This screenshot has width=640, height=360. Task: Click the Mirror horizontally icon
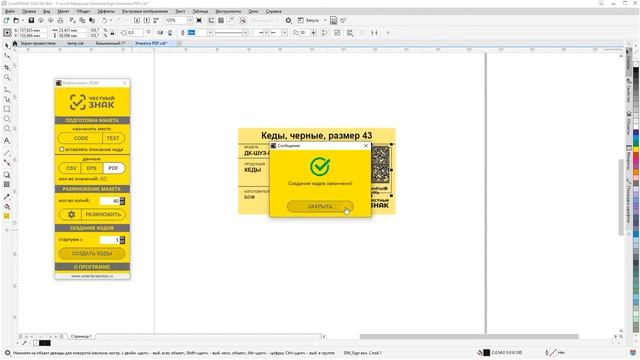click(160, 33)
